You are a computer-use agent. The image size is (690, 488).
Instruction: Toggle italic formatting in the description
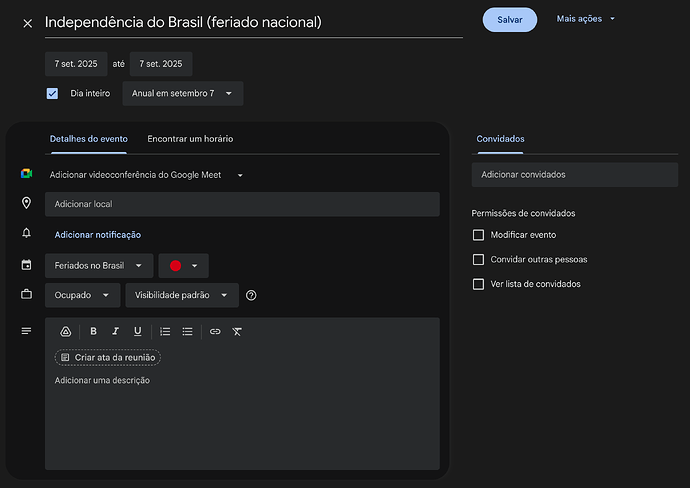pyautogui.click(x=115, y=331)
